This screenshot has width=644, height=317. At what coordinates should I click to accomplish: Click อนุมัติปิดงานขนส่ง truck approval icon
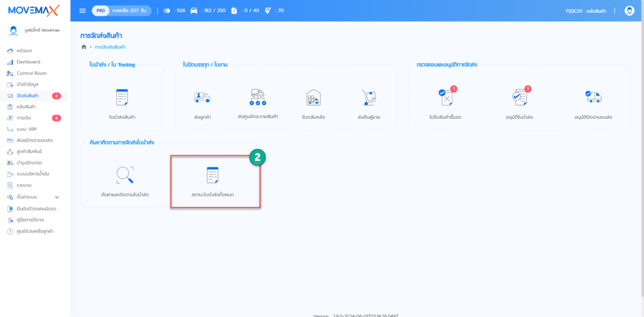tap(593, 97)
